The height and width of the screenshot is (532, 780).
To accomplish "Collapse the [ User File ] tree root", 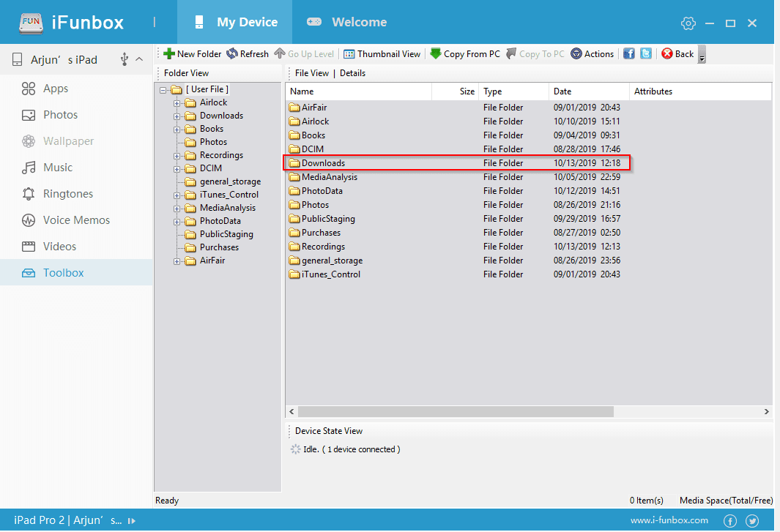I will [163, 91].
